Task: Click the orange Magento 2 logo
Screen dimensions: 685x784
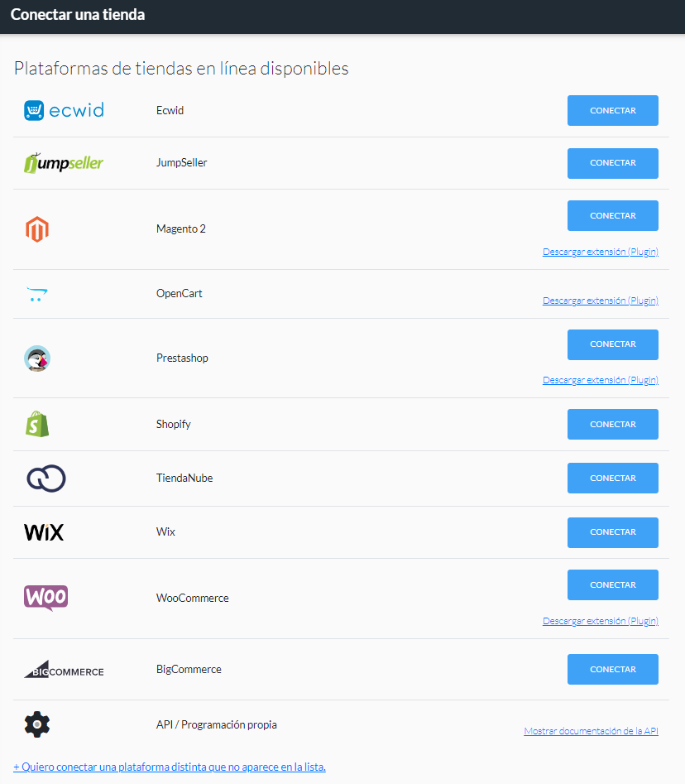Action: [x=37, y=229]
